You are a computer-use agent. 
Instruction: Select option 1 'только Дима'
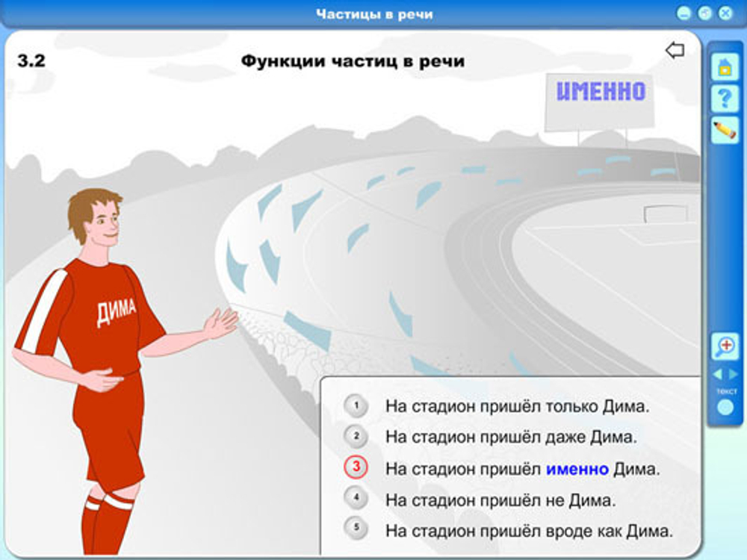(356, 407)
